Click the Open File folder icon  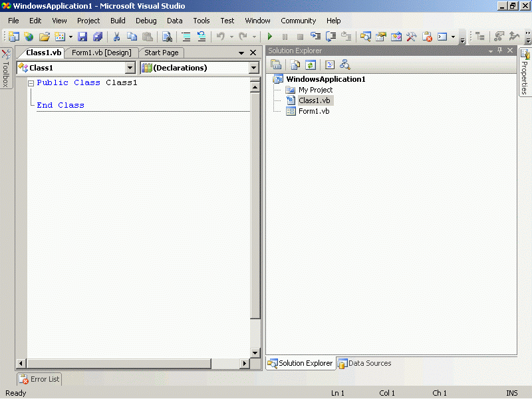point(45,37)
